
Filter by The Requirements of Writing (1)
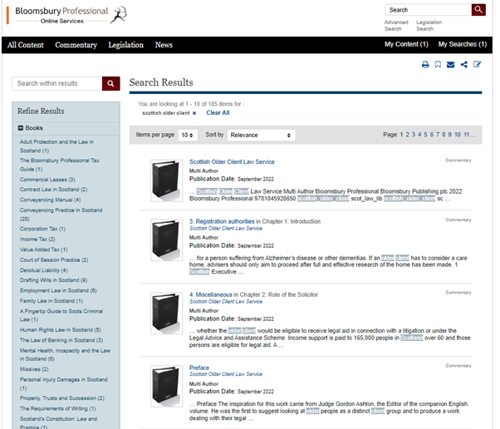click(x=58, y=409)
